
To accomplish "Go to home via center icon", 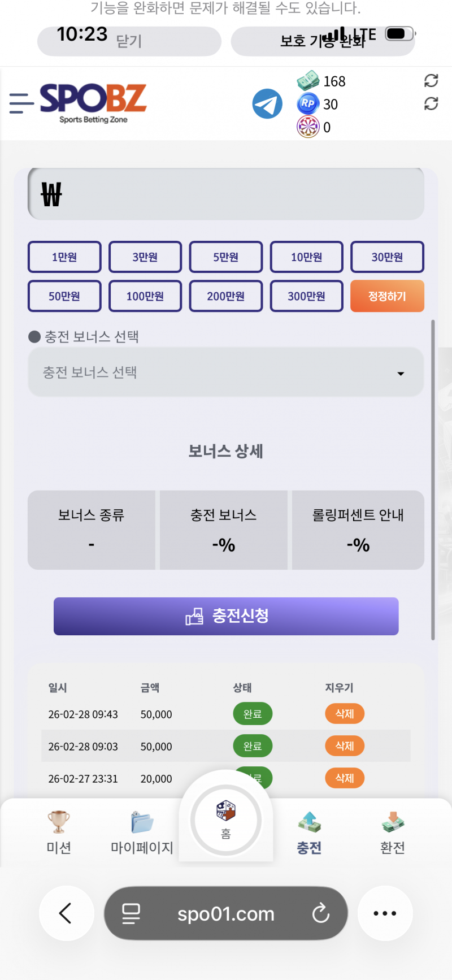I will (226, 819).
